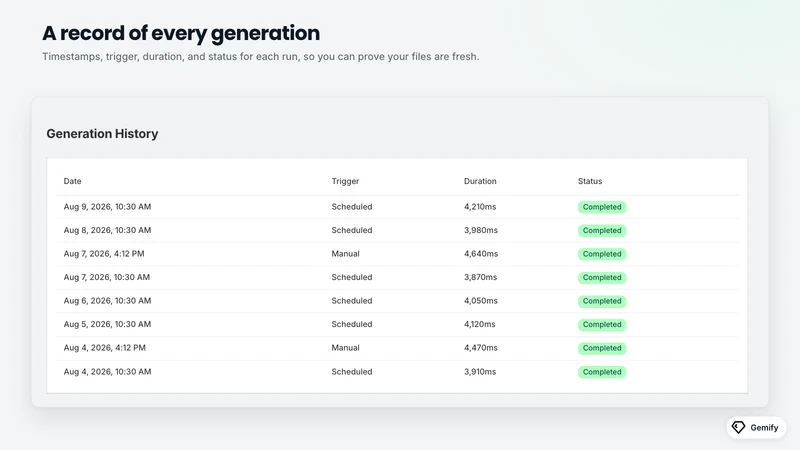Click Completed badge for Aug 9 run
The width and height of the screenshot is (800, 450).
click(x=602, y=207)
